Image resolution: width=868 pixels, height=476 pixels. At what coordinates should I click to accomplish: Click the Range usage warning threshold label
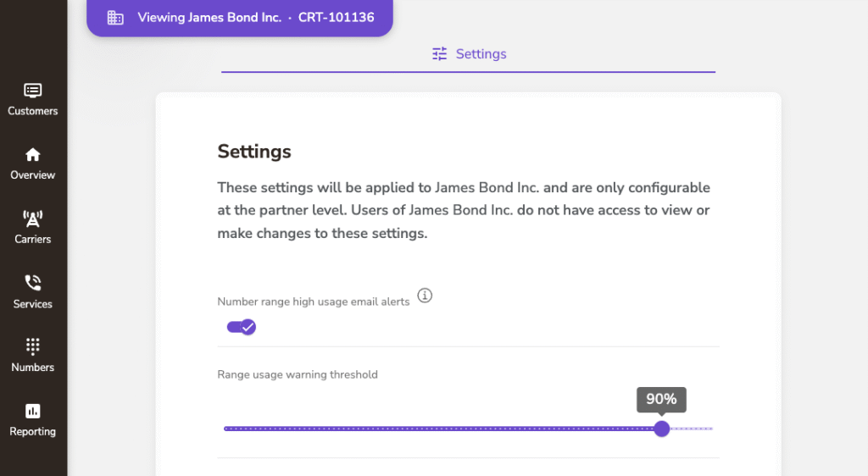click(x=298, y=374)
